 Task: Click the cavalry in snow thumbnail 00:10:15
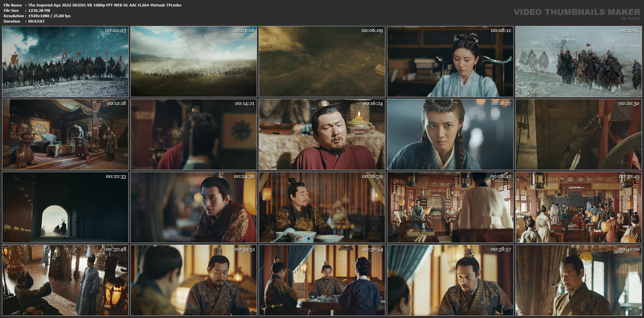(579, 61)
